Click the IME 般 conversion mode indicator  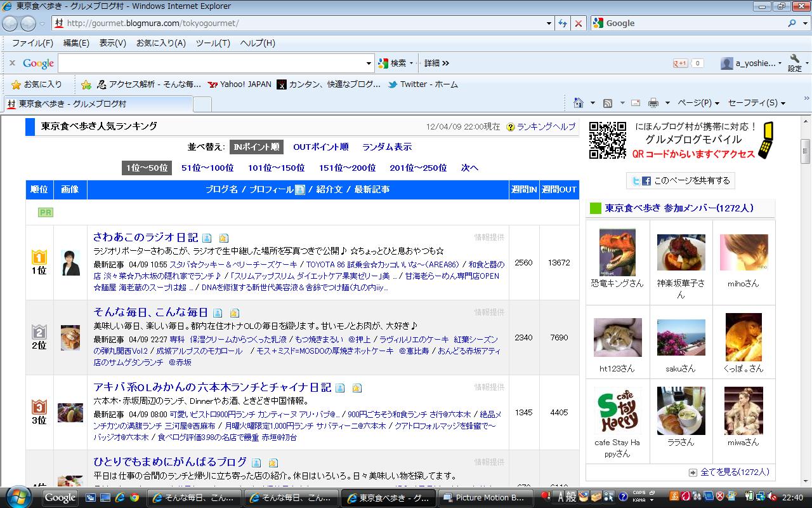coord(572,497)
